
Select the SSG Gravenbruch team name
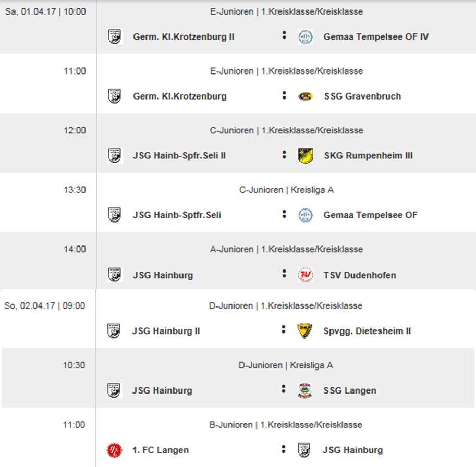point(362,96)
